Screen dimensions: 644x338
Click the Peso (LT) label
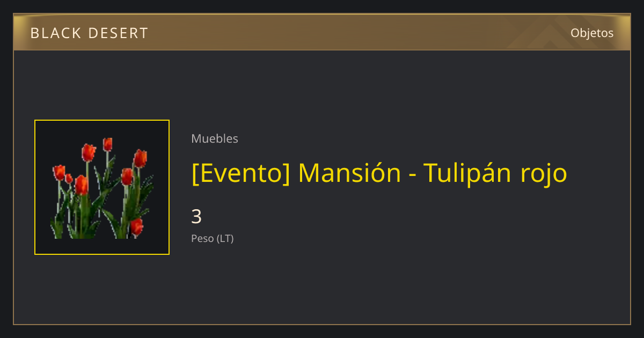(213, 239)
